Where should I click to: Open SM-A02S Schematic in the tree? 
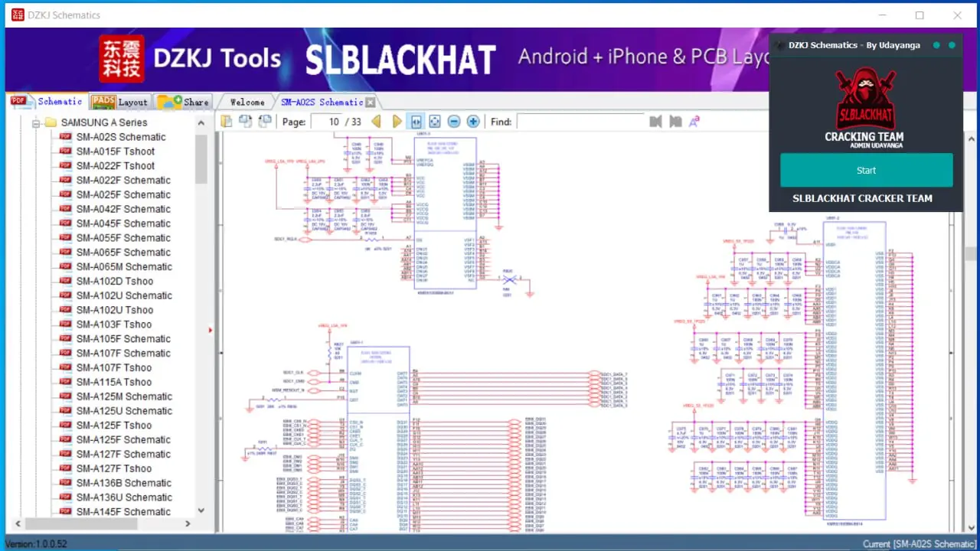121,137
